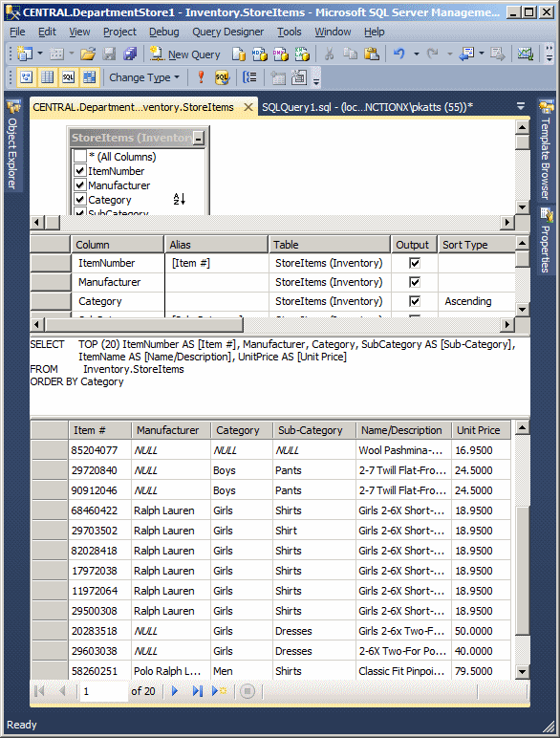Uncheck the Manufacturer column in StoreItems table

click(80, 184)
